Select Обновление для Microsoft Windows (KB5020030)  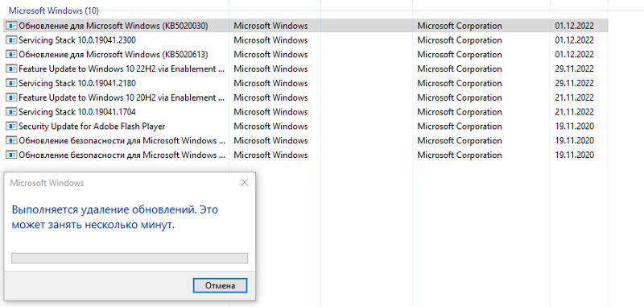click(114, 26)
